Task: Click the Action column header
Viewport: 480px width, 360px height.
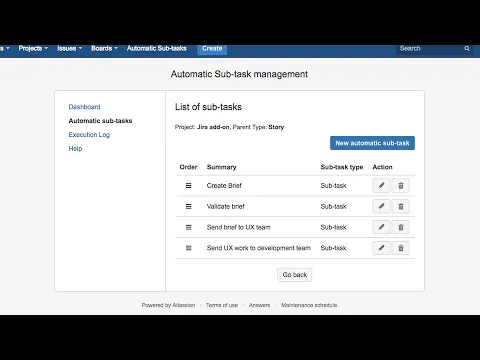Action: point(382,167)
